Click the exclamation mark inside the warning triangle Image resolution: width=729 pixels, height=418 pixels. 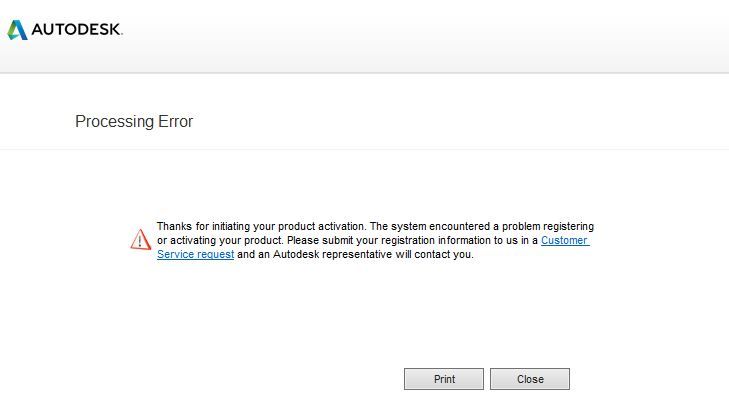pos(140,242)
